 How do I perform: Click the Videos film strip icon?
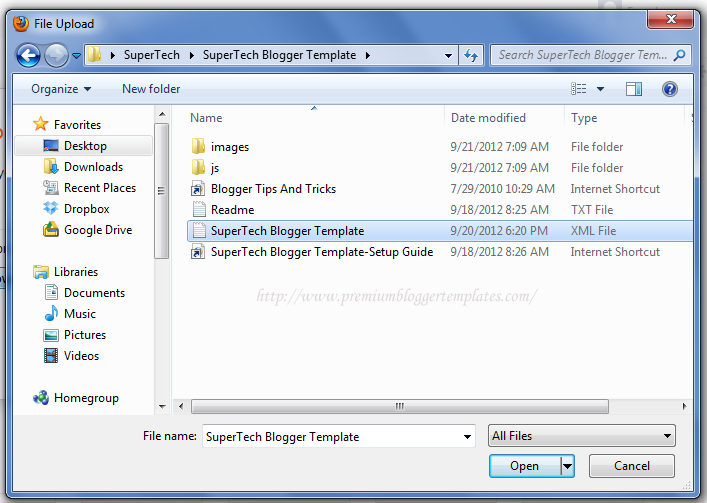tap(51, 356)
